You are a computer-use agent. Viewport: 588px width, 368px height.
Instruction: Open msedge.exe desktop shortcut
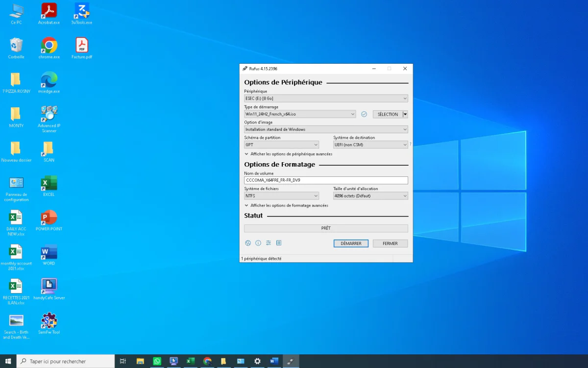click(49, 82)
